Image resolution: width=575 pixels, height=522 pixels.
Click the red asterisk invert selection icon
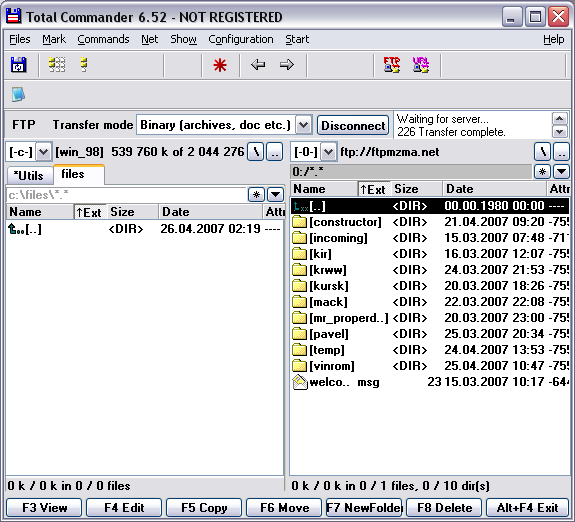tap(220, 65)
